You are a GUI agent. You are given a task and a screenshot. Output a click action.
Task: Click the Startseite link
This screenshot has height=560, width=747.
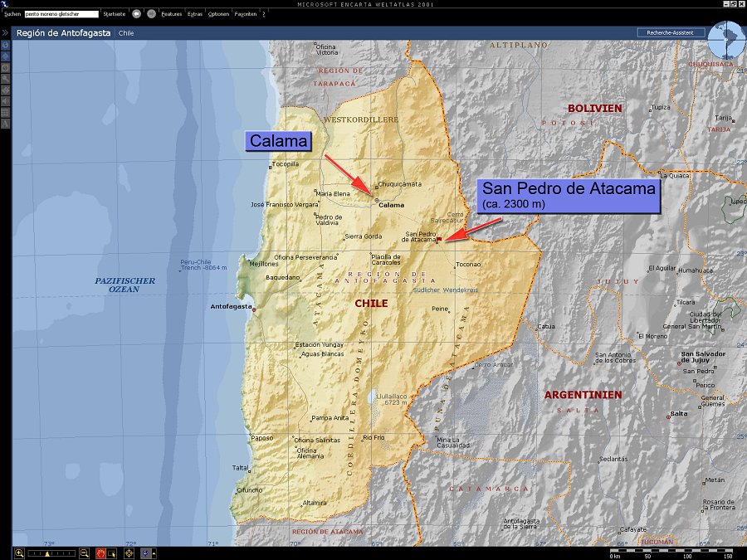point(115,14)
